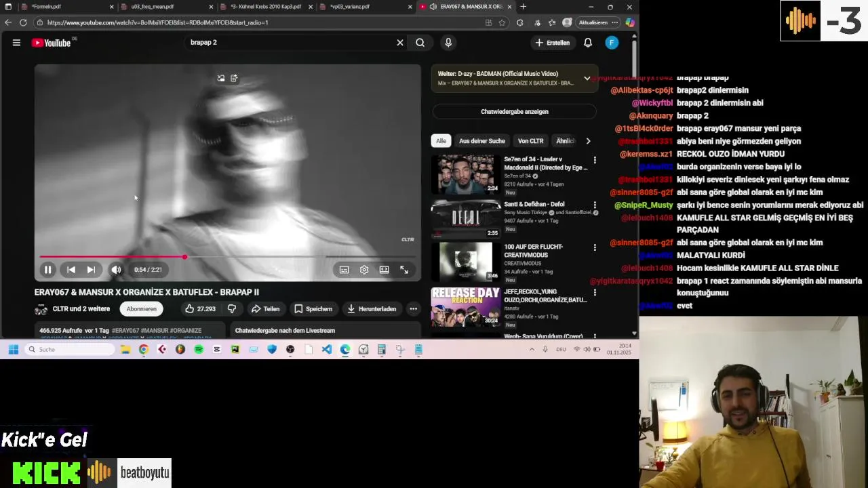
Task: Bookmark page with the star icon
Action: pos(502,22)
